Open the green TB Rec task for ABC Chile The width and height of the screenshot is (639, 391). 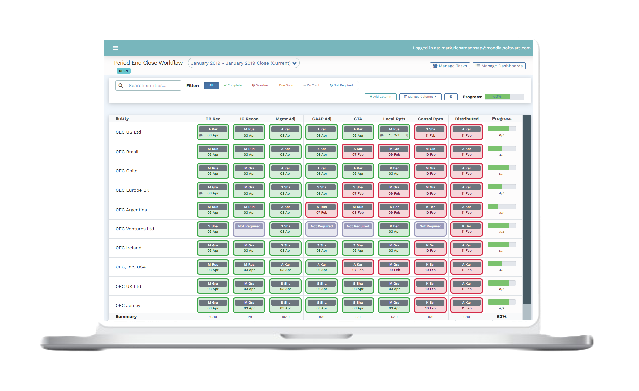point(213,171)
